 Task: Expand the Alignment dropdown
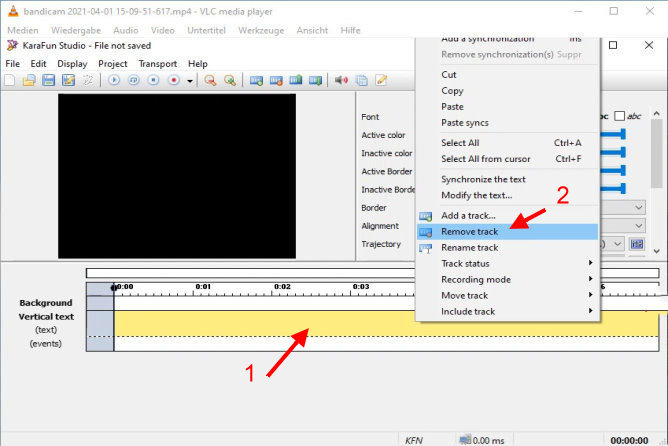[x=636, y=226]
